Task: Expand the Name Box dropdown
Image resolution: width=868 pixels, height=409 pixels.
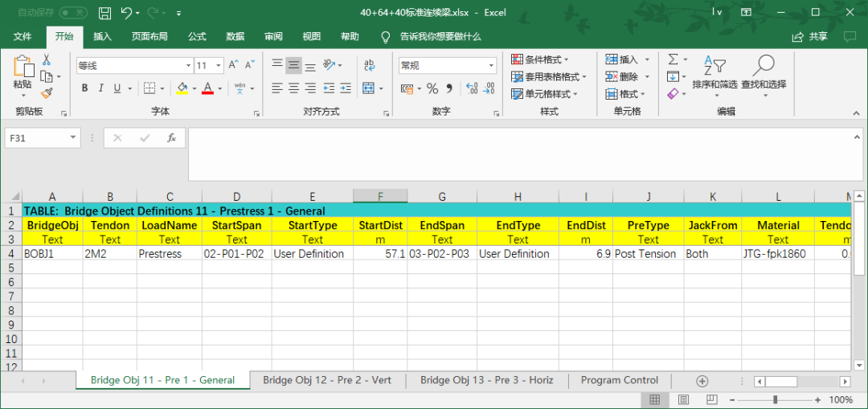Action: (x=73, y=138)
